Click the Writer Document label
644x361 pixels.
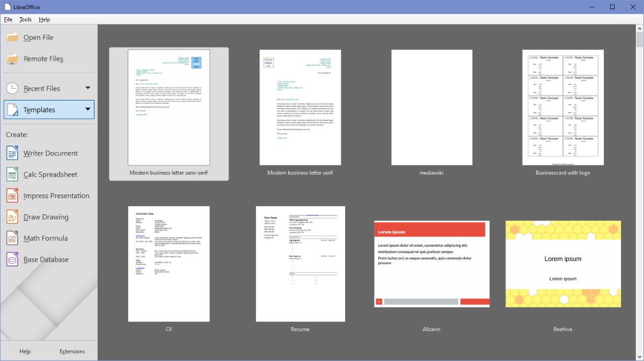pos(50,153)
